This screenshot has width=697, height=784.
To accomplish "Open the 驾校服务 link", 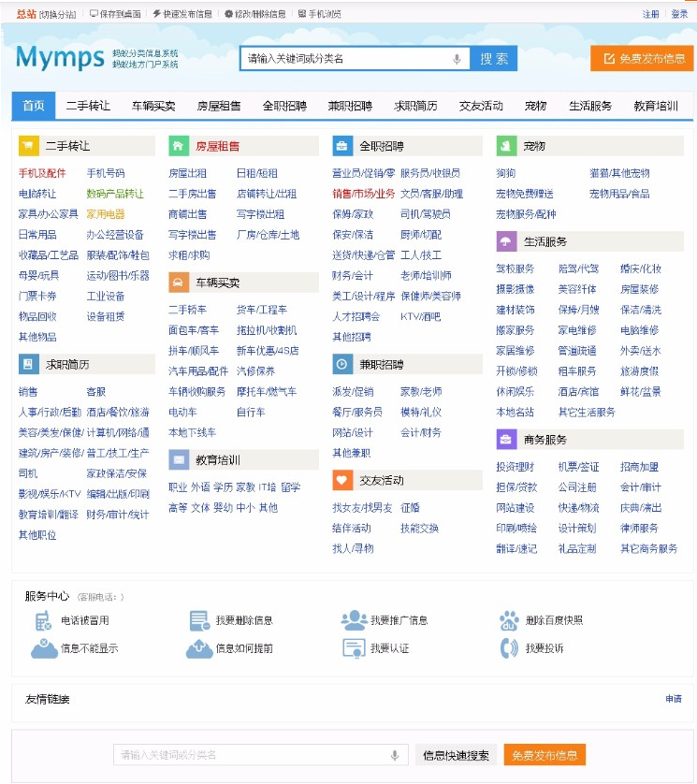I will pos(515,269).
